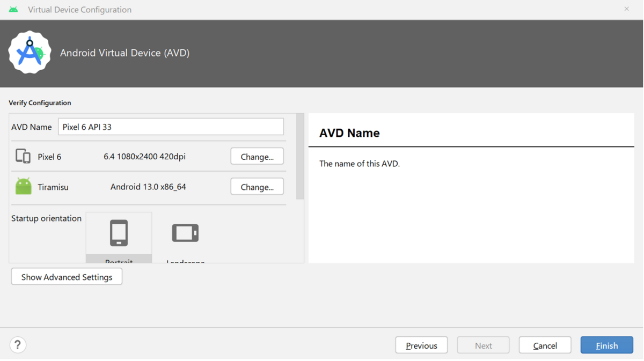Screen dimensions: 644x361
Task: Click 'The name of this AVD.' description
Action: [x=360, y=164]
